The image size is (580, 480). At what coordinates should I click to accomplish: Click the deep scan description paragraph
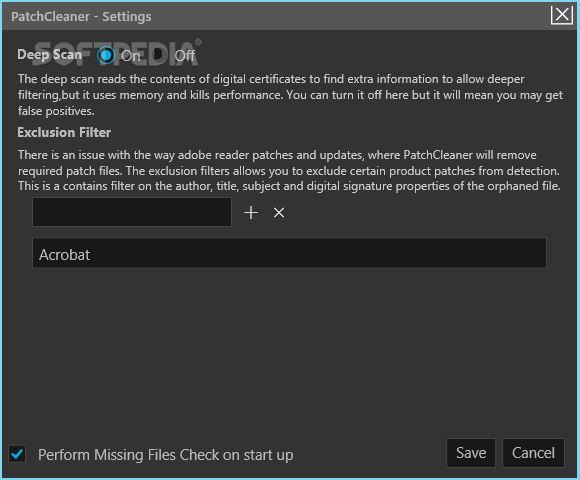tap(290, 95)
